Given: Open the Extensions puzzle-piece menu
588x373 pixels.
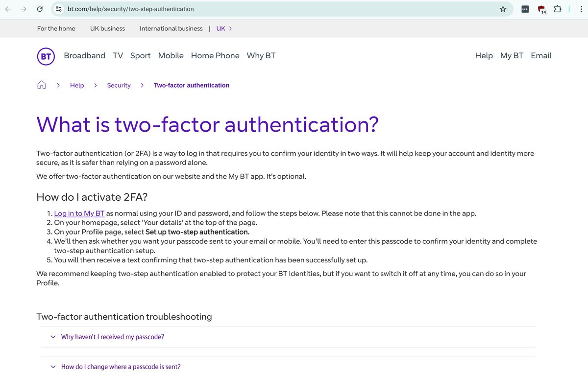Looking at the screenshot, I should tap(557, 9).
